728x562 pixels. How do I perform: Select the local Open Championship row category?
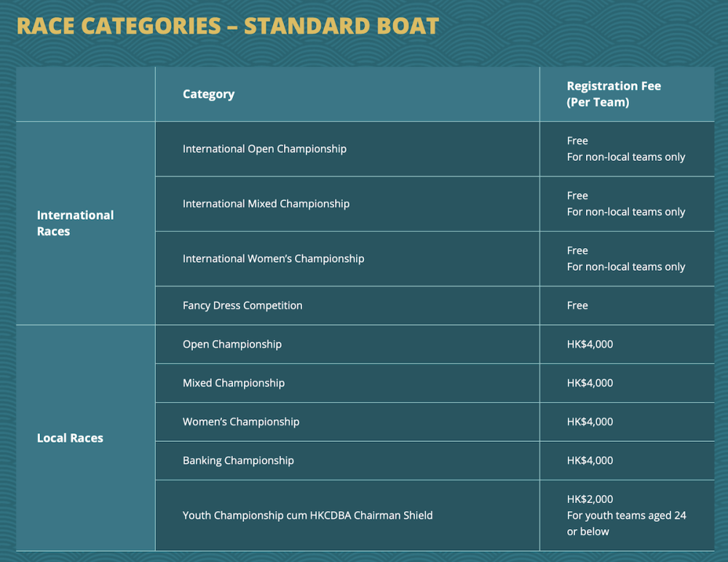(x=232, y=344)
